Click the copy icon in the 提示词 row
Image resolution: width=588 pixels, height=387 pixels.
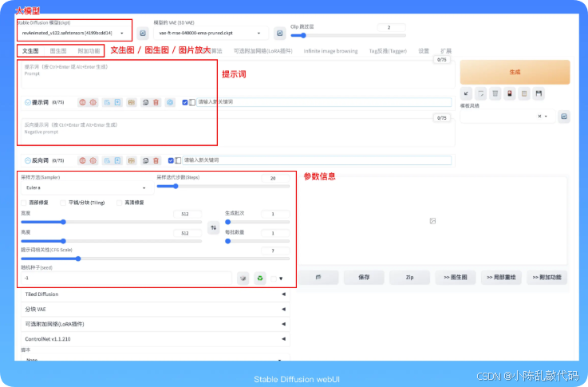pos(145,102)
